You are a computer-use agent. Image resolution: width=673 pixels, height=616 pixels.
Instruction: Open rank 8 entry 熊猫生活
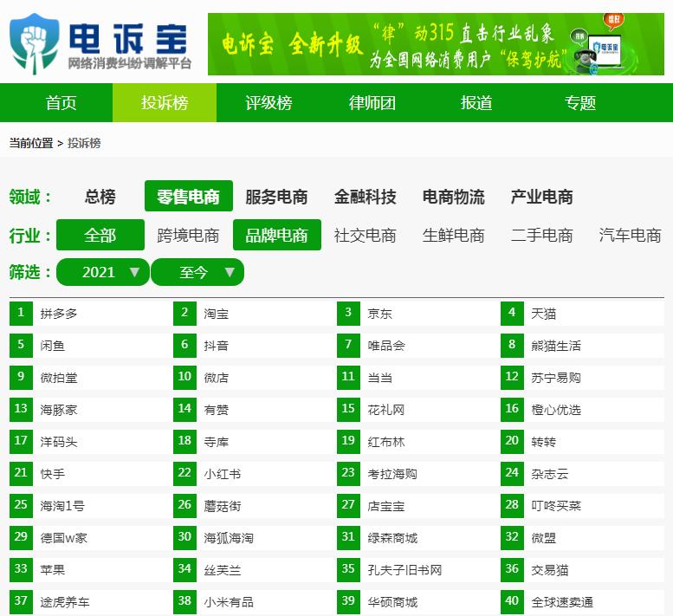(556, 346)
